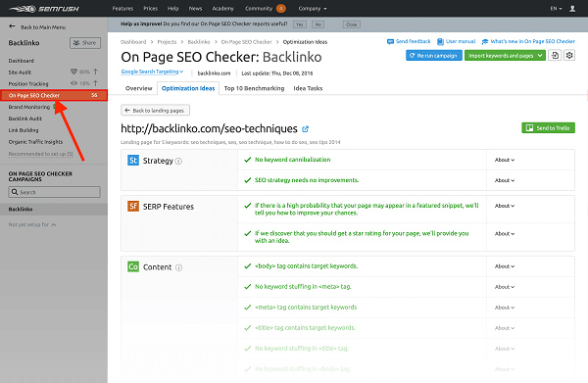Expand About for SEO strategy needs no improvements
Viewport: 588px width, 383px height.
(505, 180)
